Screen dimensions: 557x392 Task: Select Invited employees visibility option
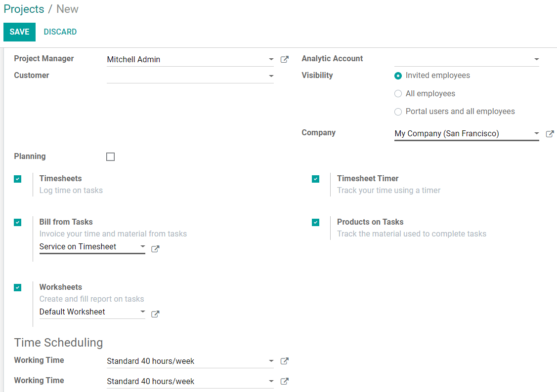tap(398, 76)
